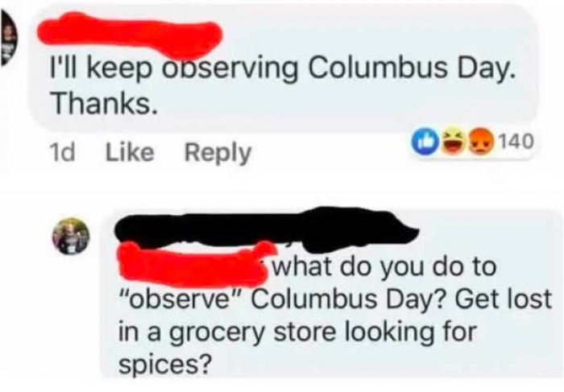564x392 pixels.
Task: Like the Columbus Day comment
Action: click(129, 152)
